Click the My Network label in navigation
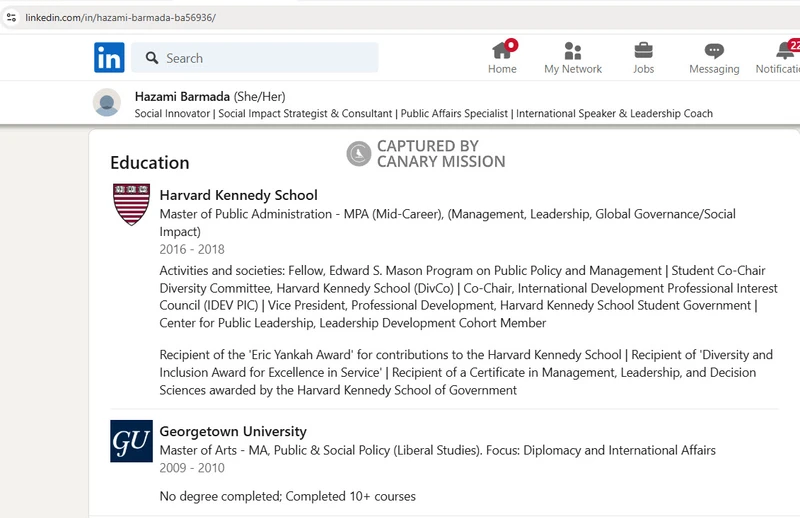The width and height of the screenshot is (800, 518). point(573,69)
